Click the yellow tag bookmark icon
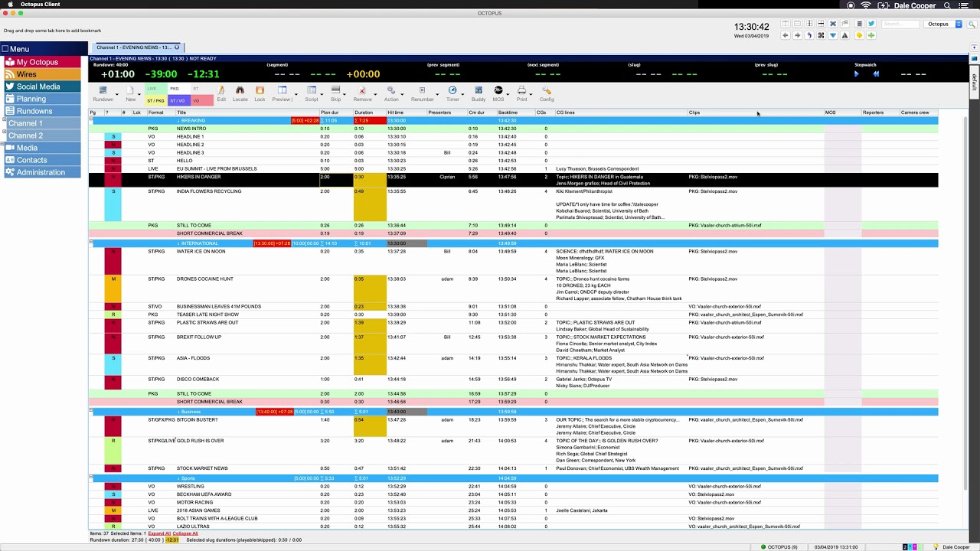Screen dimensions: 980x551 tap(859, 35)
